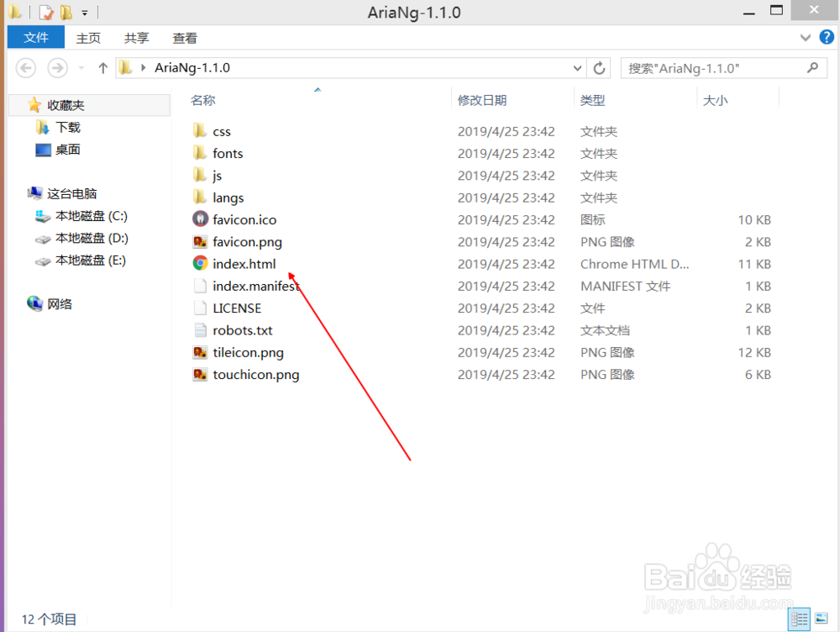The height and width of the screenshot is (632, 840).
Task: Click the favicon.png image icon
Action: pyautogui.click(x=200, y=241)
